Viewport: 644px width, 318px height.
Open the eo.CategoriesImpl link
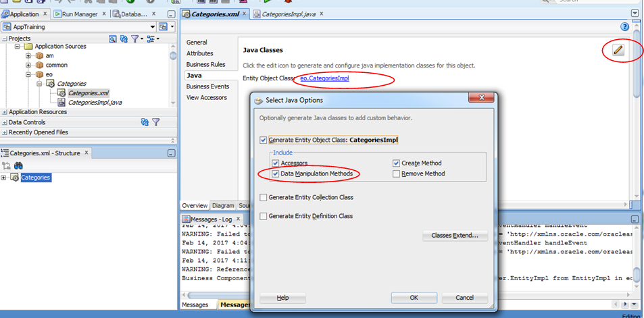(324, 78)
